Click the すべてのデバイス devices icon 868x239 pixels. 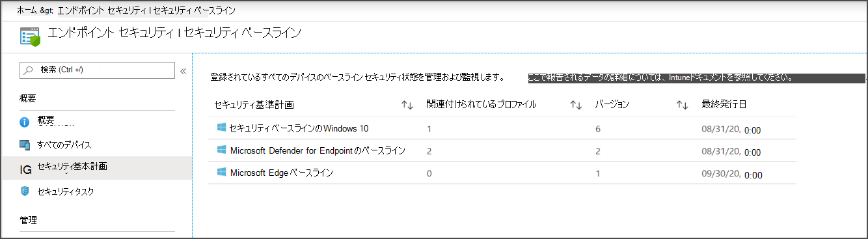(x=25, y=145)
